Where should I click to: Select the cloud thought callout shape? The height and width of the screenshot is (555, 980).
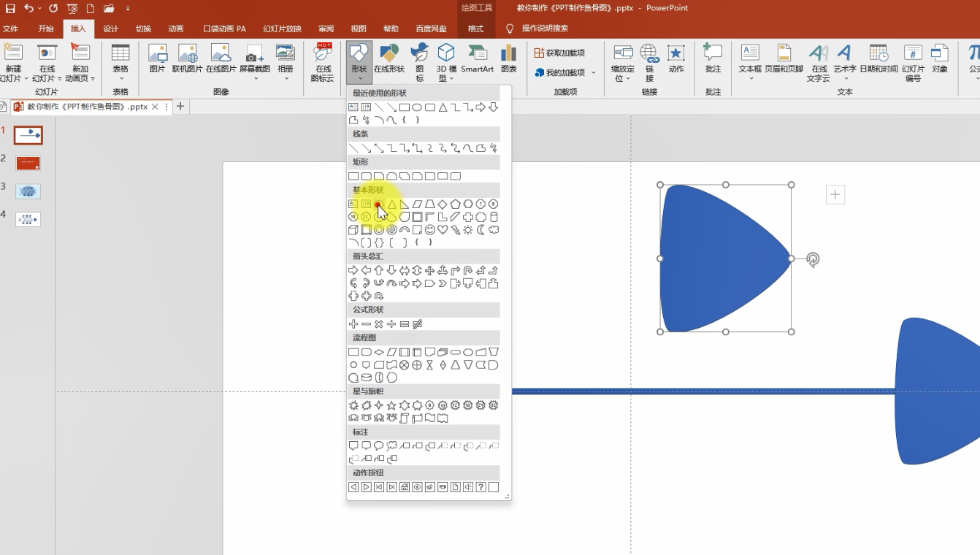(x=392, y=445)
